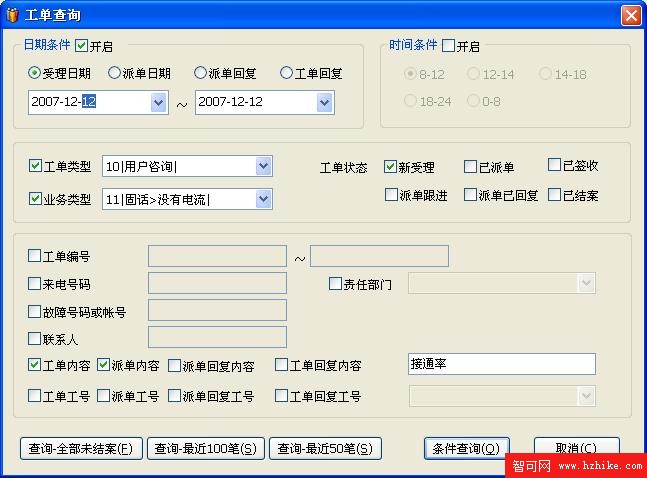Choose the 0-8 time range radio
This screenshot has width=647, height=478.
(473, 100)
